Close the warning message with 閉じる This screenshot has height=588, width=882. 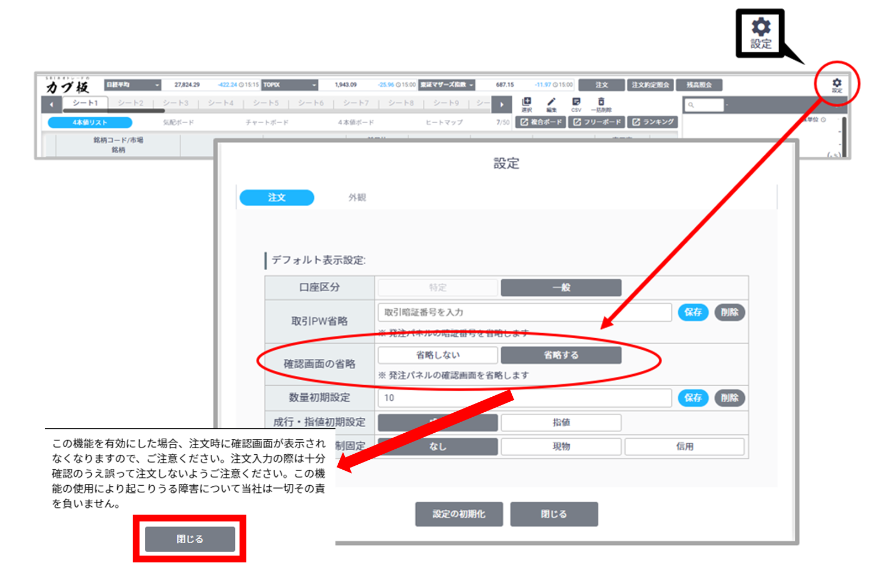(x=190, y=539)
